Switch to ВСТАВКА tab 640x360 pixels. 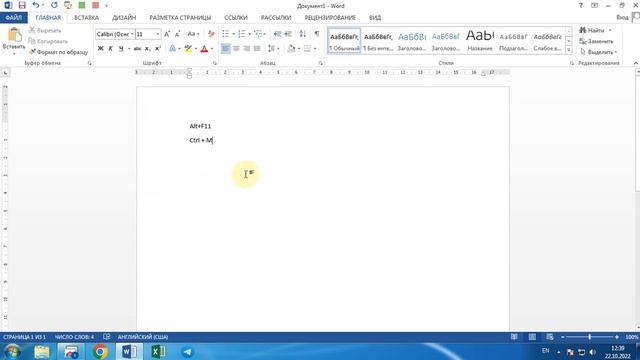coord(86,18)
